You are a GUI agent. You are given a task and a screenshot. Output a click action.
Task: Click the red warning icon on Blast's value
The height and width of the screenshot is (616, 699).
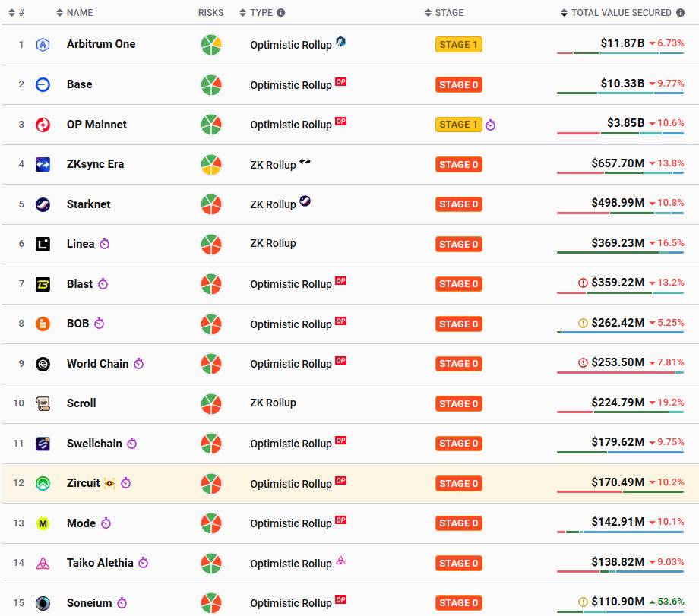583,283
